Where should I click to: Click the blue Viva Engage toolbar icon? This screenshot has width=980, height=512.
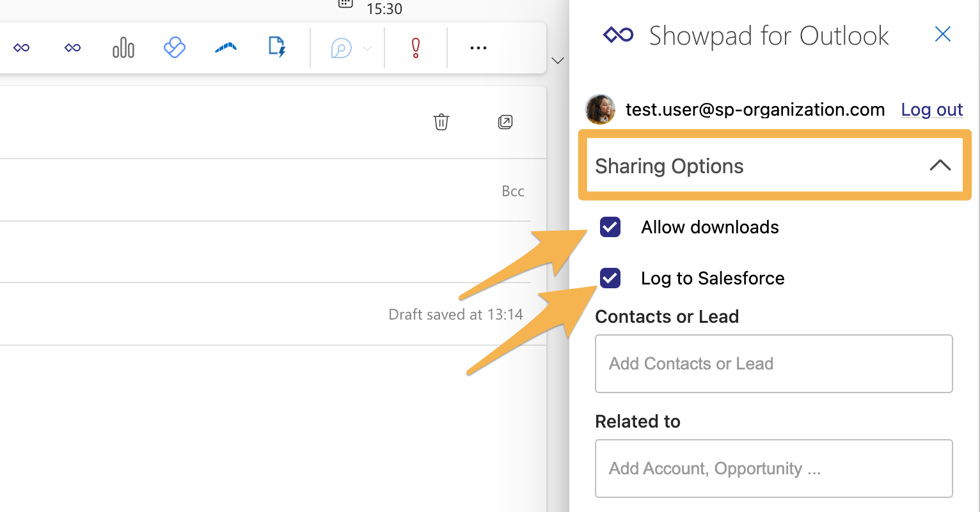[x=174, y=47]
